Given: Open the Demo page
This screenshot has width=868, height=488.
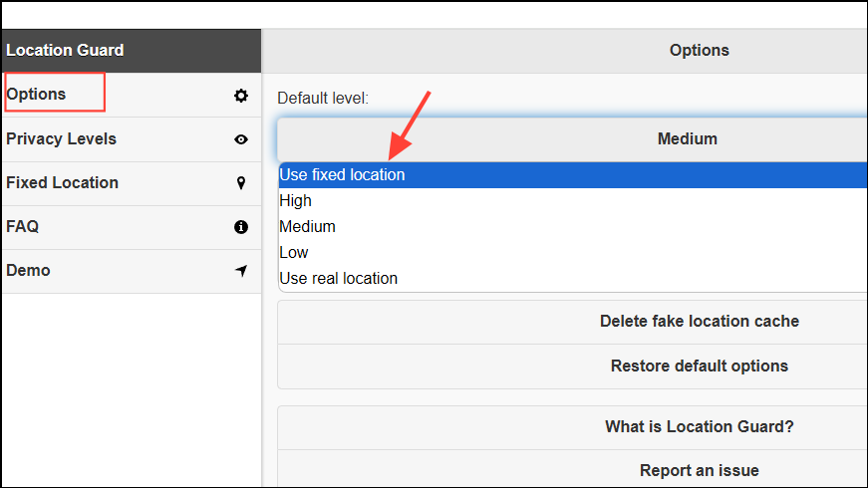Looking at the screenshot, I should tap(28, 271).
